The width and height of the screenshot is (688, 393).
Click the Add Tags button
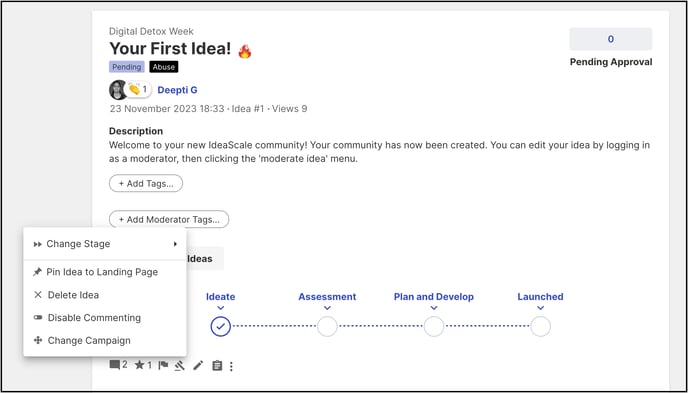click(146, 183)
